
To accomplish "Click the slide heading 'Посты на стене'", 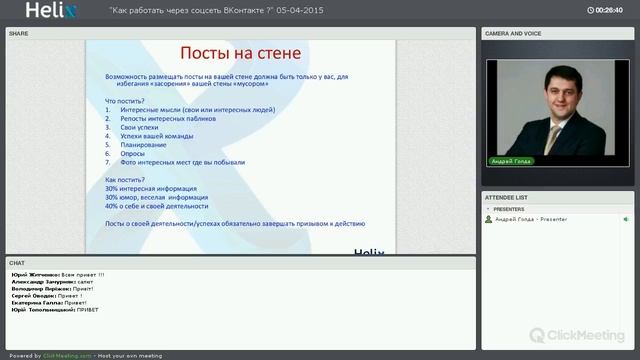I will (240, 53).
